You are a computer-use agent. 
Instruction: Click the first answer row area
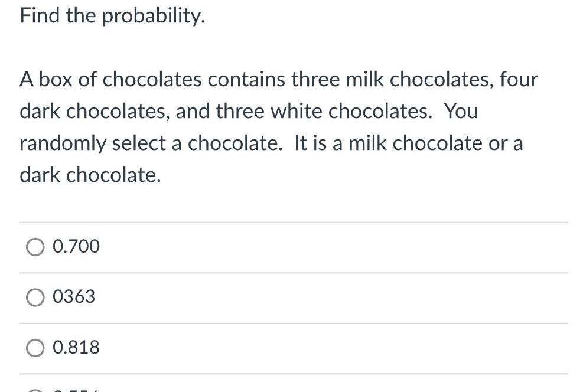(x=291, y=247)
